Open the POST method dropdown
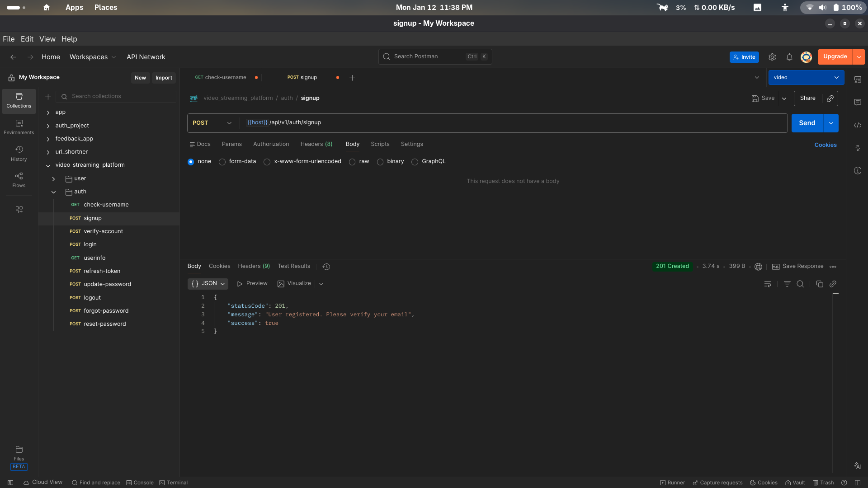 212,123
